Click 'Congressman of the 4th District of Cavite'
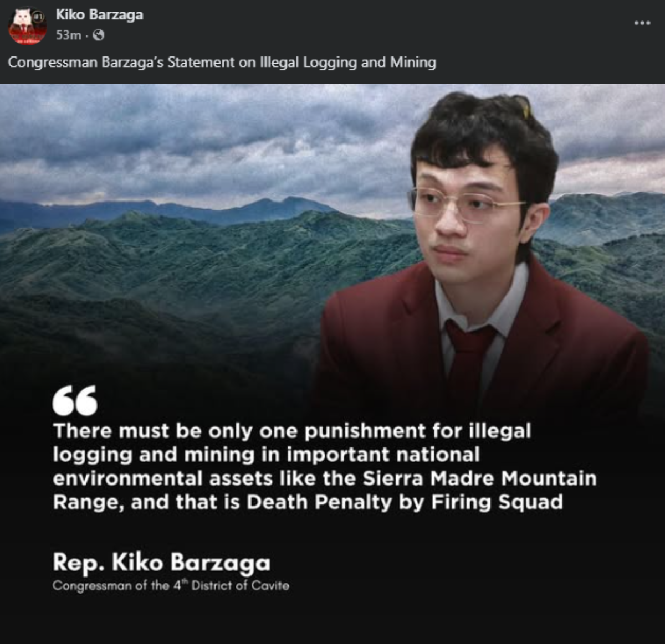Viewport: 665px width, 644px height. 171,585
